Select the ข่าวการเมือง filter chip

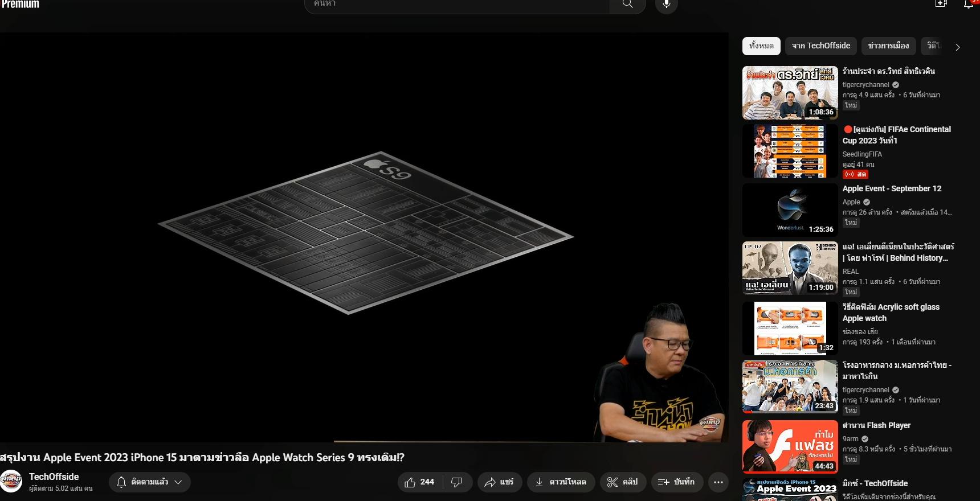tap(888, 46)
